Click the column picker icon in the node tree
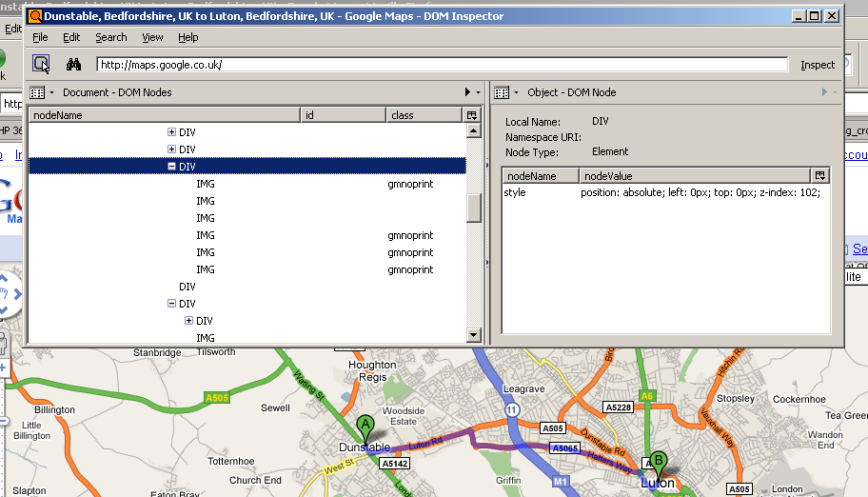The height and width of the screenshot is (497, 868). [472, 115]
